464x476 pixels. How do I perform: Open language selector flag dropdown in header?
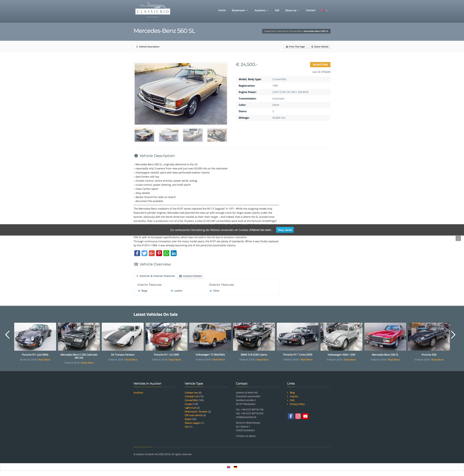(324, 10)
